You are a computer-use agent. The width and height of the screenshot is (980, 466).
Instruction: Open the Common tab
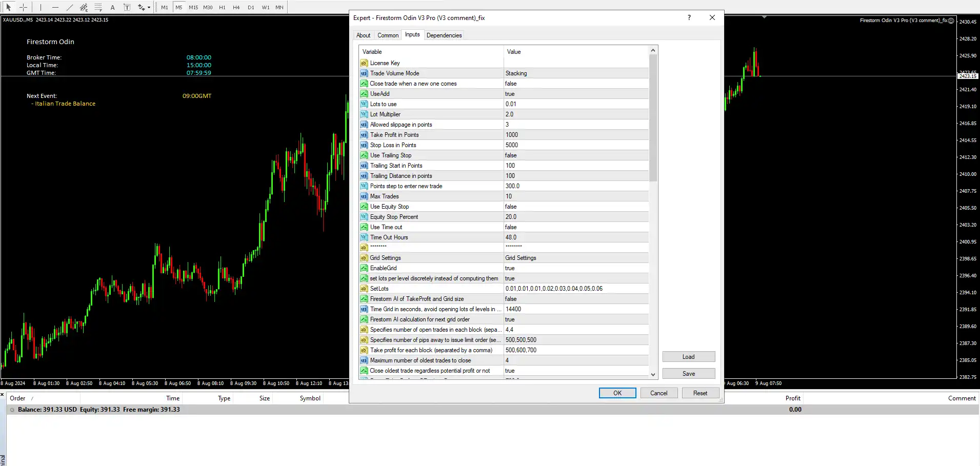[388, 35]
